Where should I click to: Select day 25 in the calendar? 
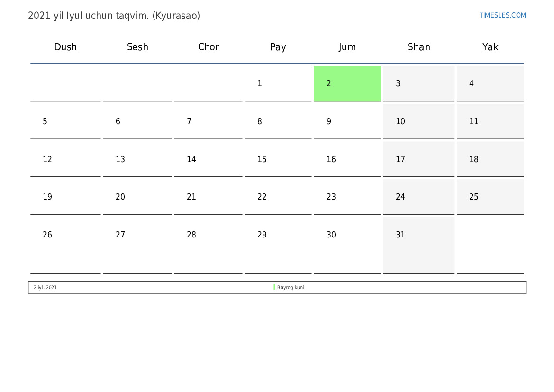click(490, 197)
